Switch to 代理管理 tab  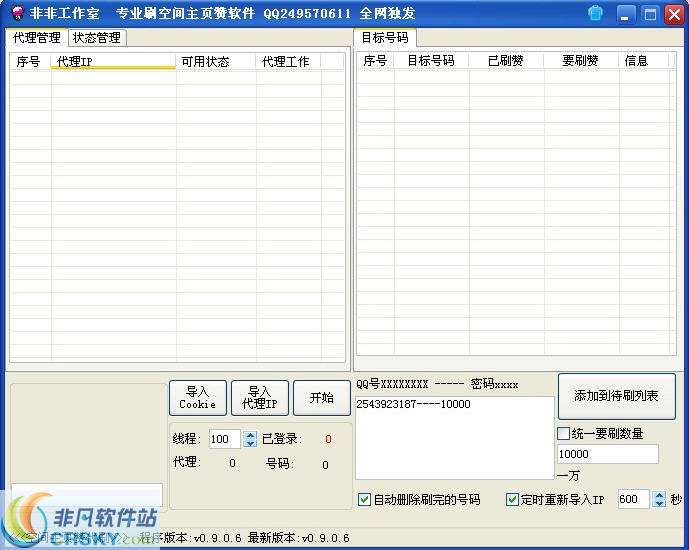[x=37, y=38]
